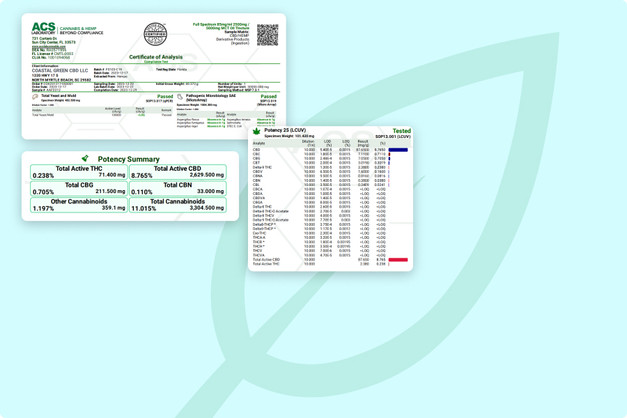Click the Potency Summary megaphone icon
627x418 pixels.
85,158
